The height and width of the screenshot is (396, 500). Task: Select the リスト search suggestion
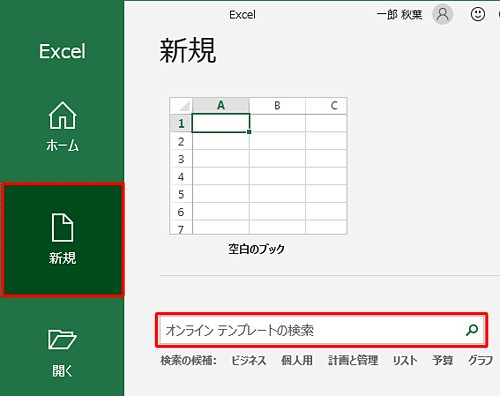[x=405, y=360]
